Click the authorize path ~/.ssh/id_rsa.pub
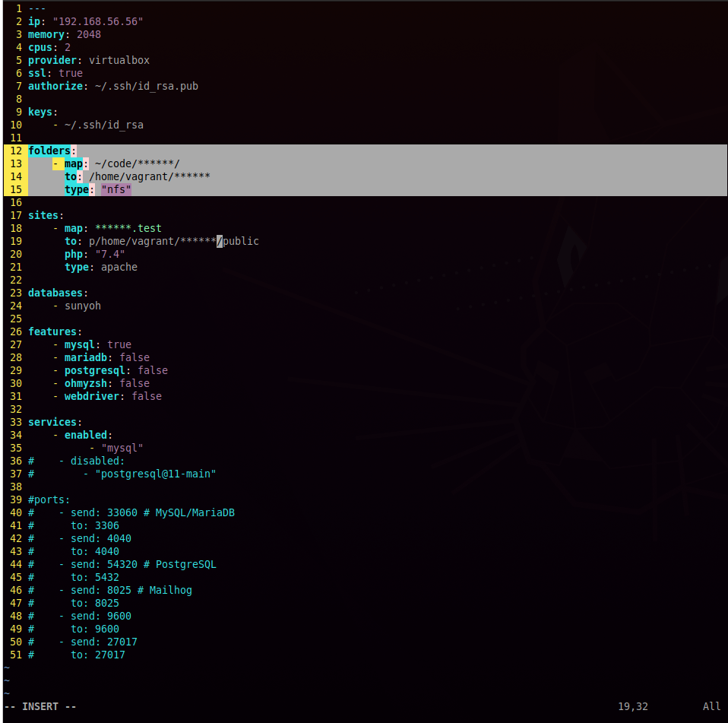Screen dimensions: 728x723 coord(147,87)
